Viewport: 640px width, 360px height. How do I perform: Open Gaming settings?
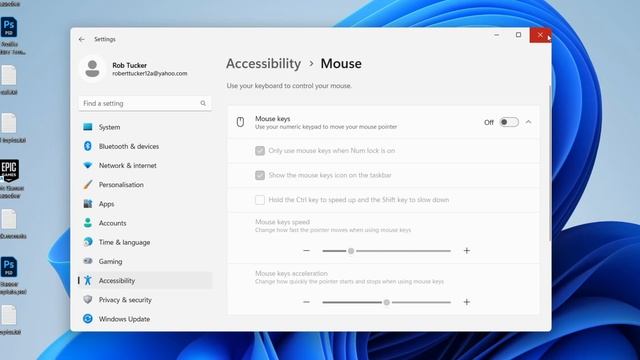click(145, 261)
